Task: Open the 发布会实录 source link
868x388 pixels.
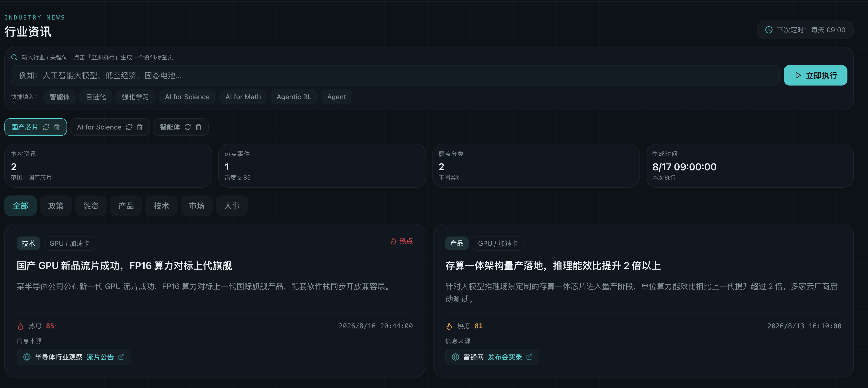Action: click(504, 357)
